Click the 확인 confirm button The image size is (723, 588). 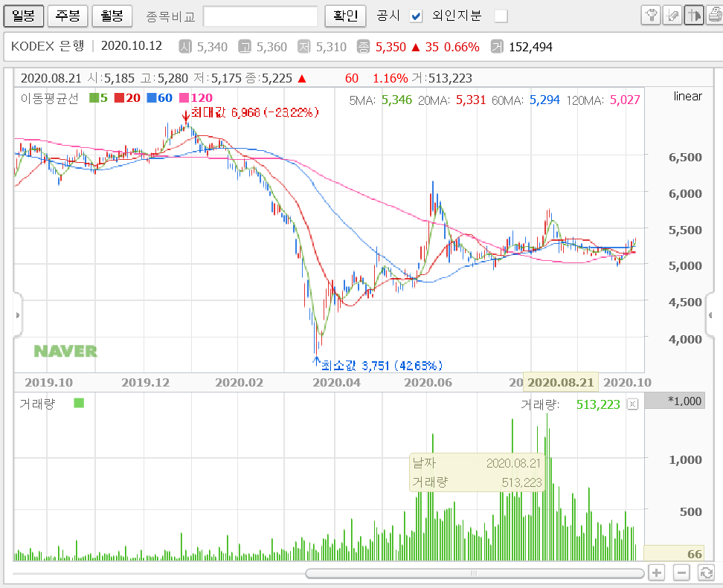(345, 16)
